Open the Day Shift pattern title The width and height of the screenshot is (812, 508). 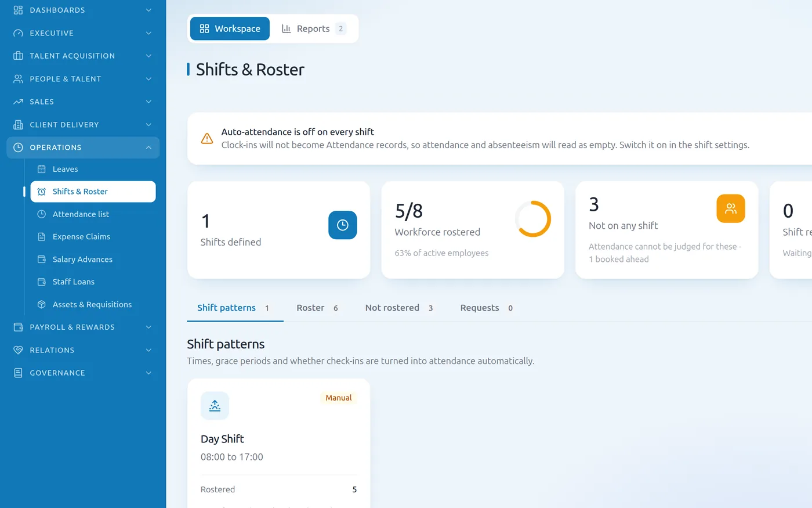[222, 439]
